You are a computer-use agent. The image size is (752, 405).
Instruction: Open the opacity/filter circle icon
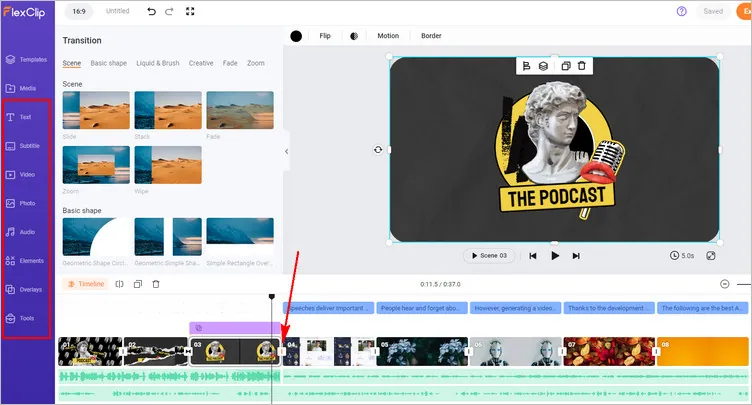coord(354,36)
